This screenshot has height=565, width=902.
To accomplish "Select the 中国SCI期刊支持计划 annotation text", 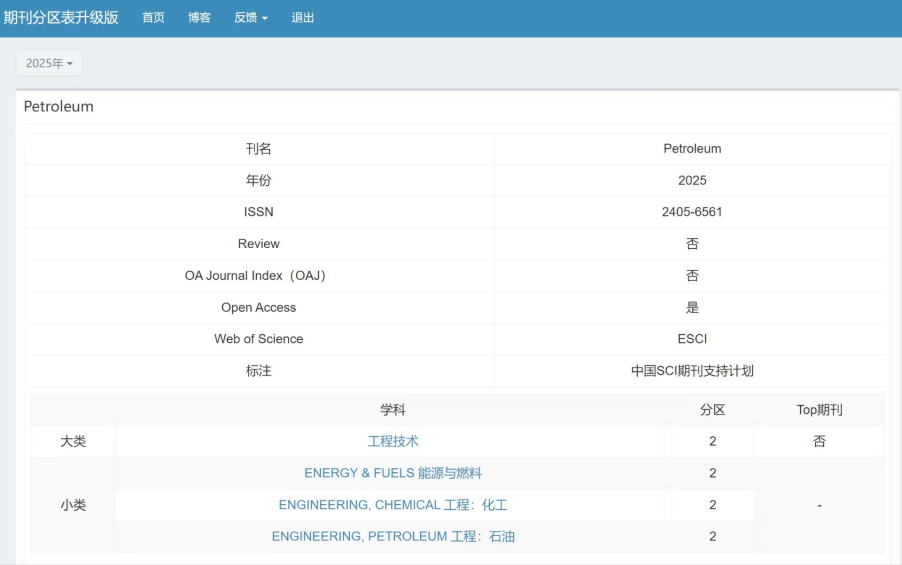I will (x=692, y=371).
